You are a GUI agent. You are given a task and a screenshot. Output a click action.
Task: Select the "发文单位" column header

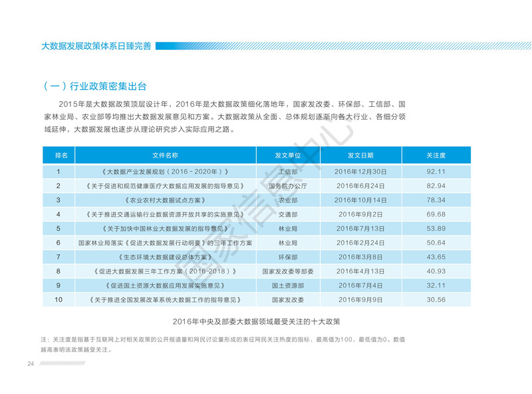(x=288, y=155)
